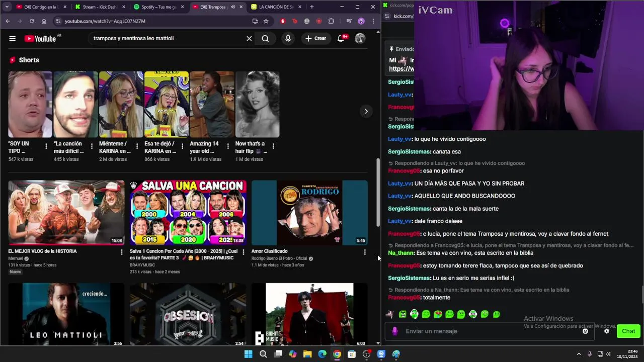Screen dimensions: 644x362
Task: Mute audio on the Tramposa tab
Action: (x=232, y=7)
